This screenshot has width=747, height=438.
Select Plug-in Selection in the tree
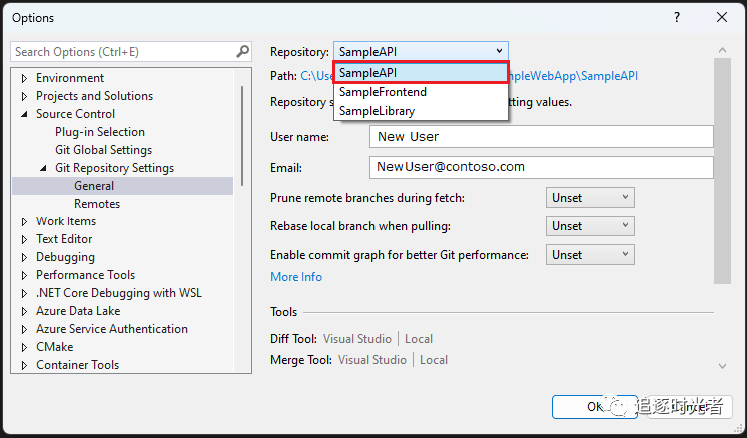[100, 132]
